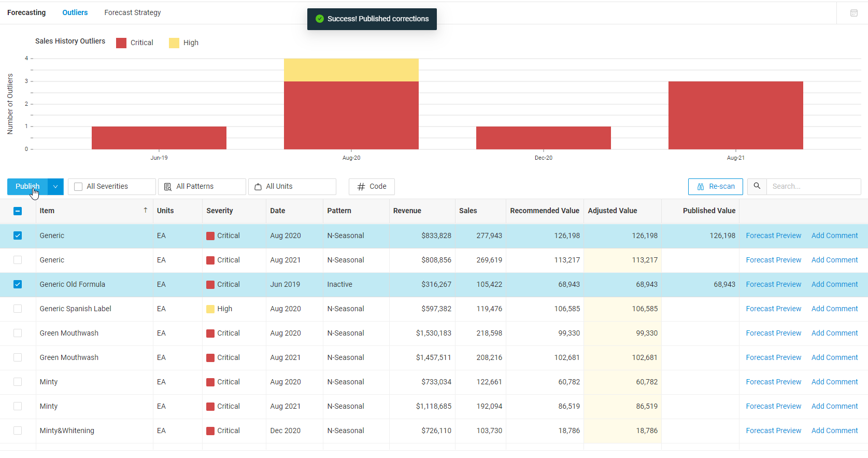This screenshot has height=458, width=868.
Task: Expand the Publish button dropdown arrow
Action: tap(56, 187)
